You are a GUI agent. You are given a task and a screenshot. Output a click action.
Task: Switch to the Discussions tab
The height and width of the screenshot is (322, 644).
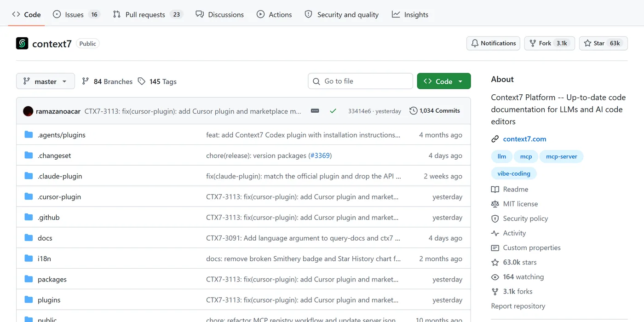220,14
